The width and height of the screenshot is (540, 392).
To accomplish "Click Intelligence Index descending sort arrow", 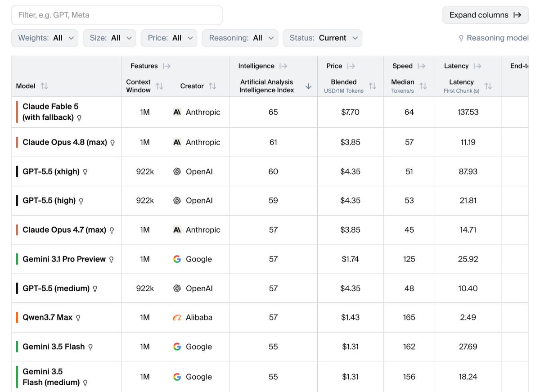I will pyautogui.click(x=308, y=86).
